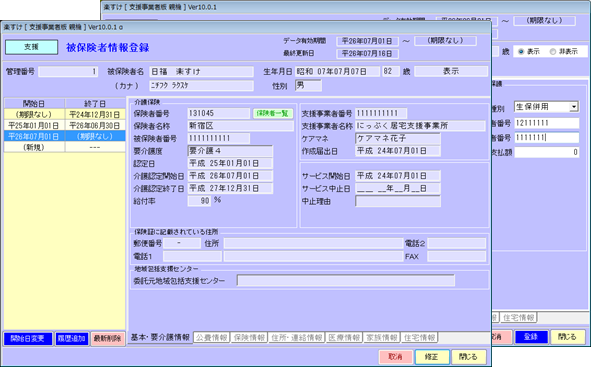Switch to the 医療情報 tab
Viewport: 591px width, 367px height.
(344, 338)
